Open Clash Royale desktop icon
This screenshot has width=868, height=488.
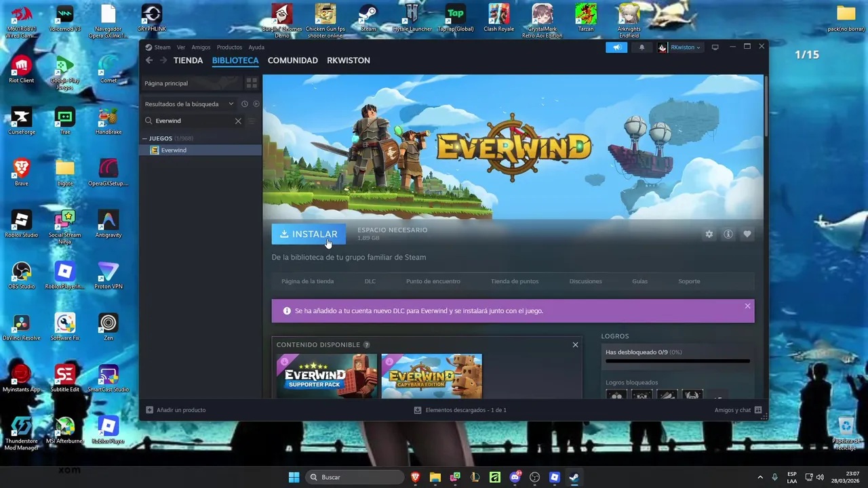coord(499,18)
